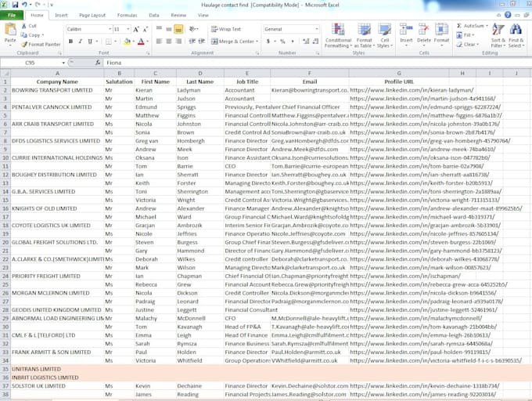532x401 pixels.
Task: Switch to the Review tab
Action: pos(178,16)
